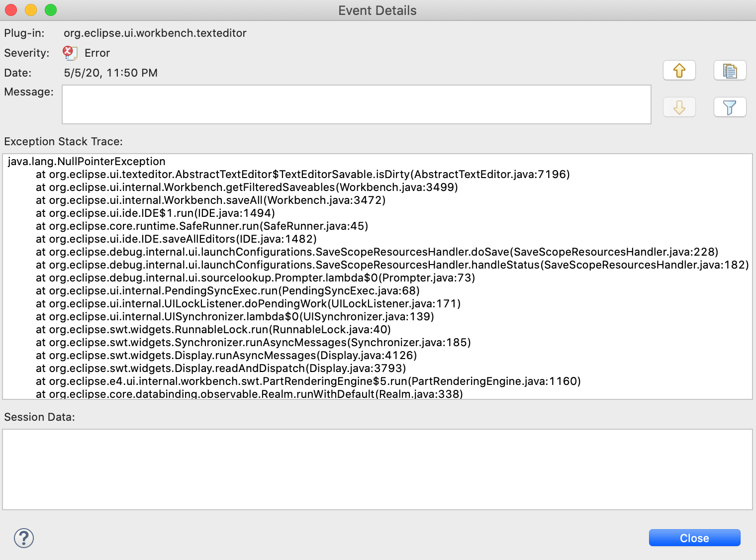Open help with the question mark icon
The image size is (756, 560).
(x=24, y=538)
